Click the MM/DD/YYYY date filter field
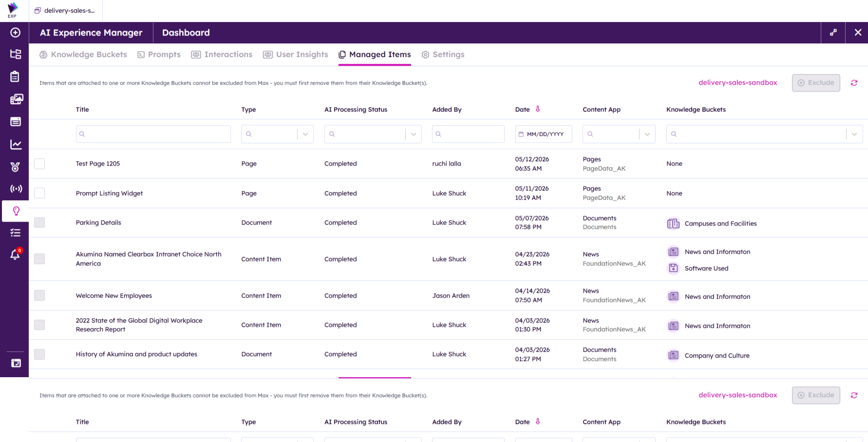Screen dimensions: 868x442 pyautogui.click(x=544, y=134)
